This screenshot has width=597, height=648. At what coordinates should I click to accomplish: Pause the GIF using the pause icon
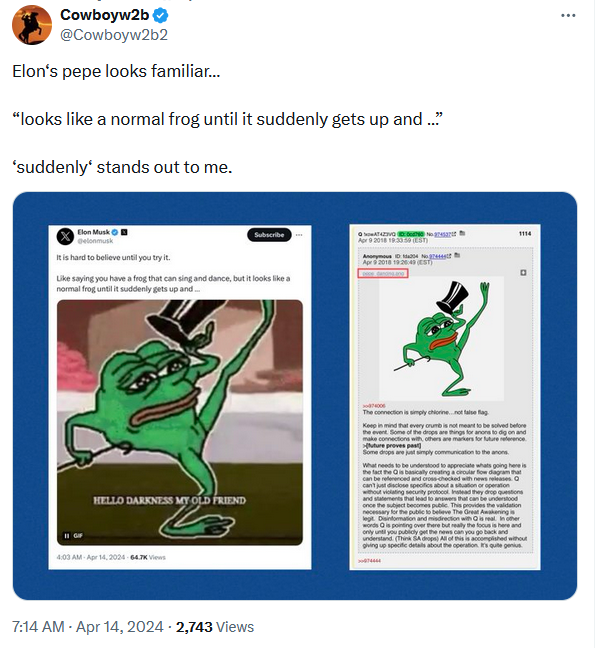click(x=67, y=536)
